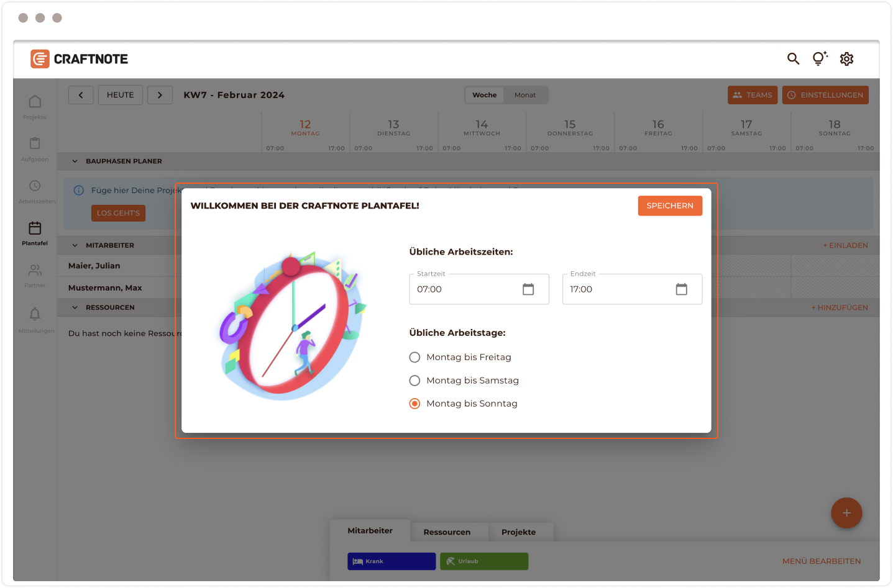Screen dimensions: 893x588
Task: Select employee row Maier, Julian
Action: pyautogui.click(x=94, y=266)
